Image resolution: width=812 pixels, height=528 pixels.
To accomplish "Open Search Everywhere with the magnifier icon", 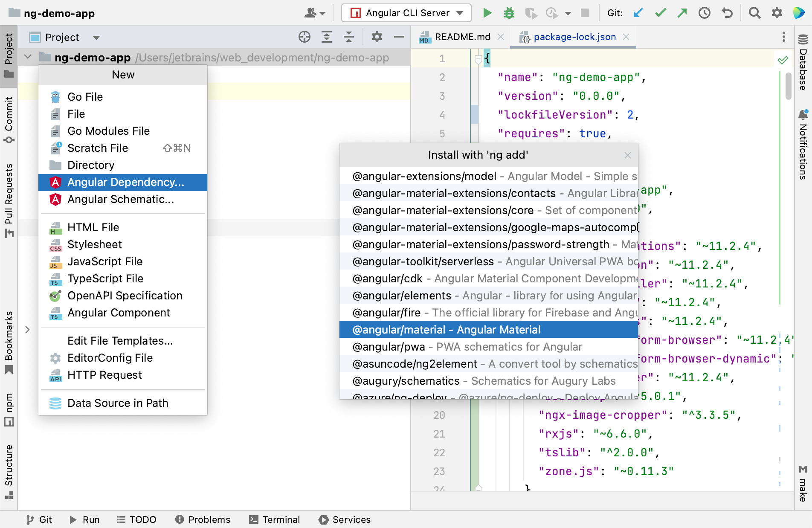I will 754,13.
